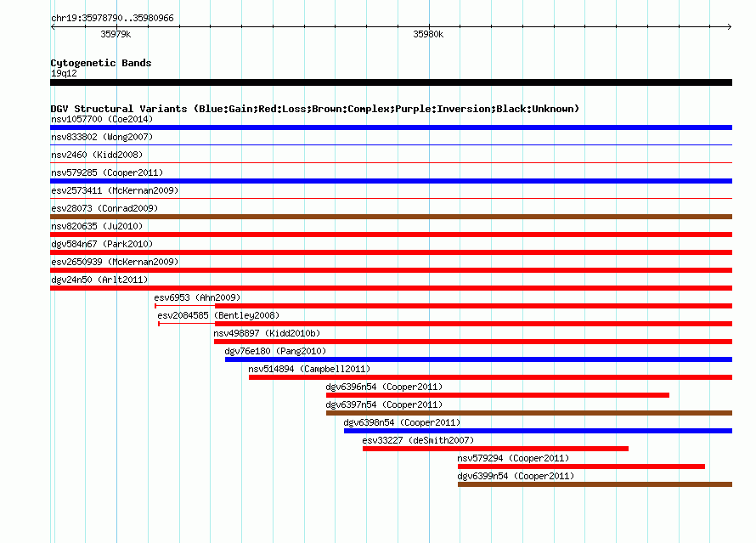Viewport: 756px width, 543px height.
Task: Click the 35979k ruler label
Action: 116,34
